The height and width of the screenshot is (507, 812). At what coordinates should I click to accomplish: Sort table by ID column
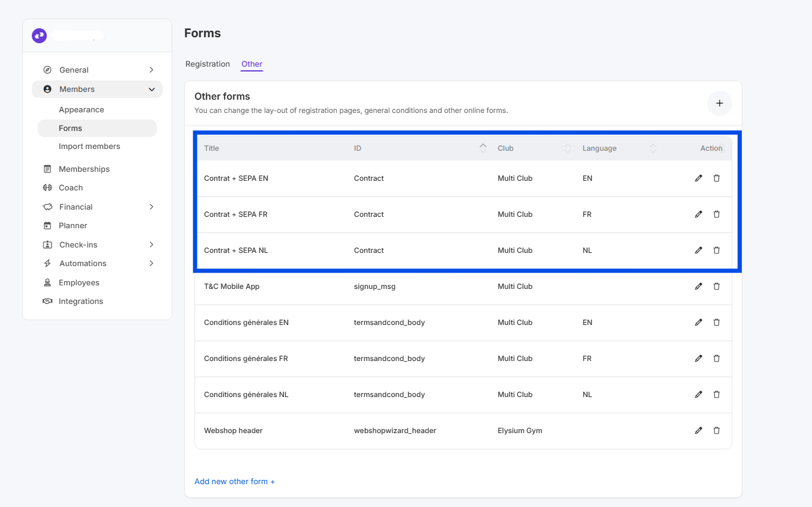click(x=483, y=148)
